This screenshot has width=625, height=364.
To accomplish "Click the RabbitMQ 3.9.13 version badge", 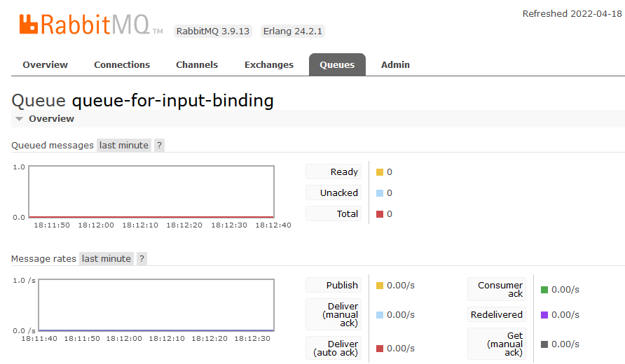I will point(213,31).
